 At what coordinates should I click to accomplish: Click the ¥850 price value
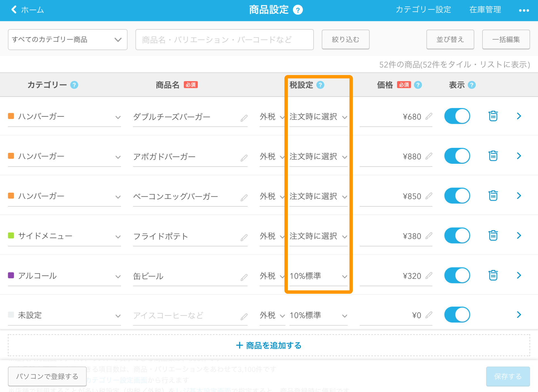[412, 196]
